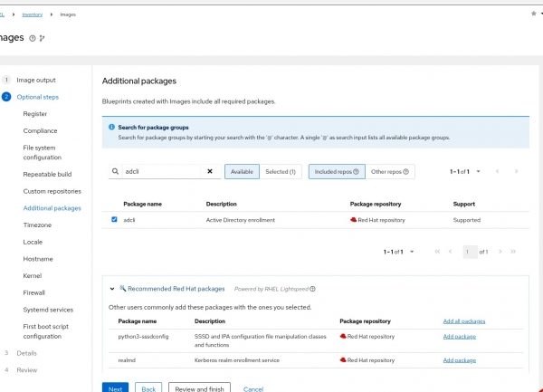Viewport: 543px width, 392px height.
Task: Click Red Hat icon in adcli row
Action: coord(353,220)
